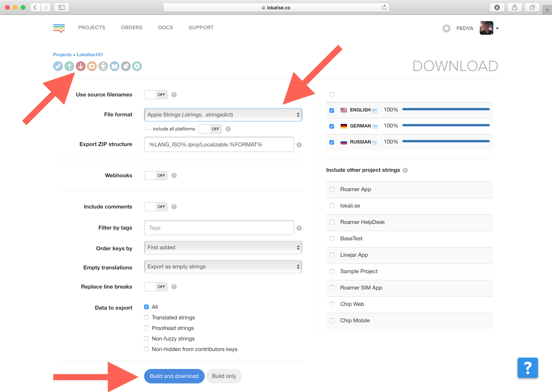Open Contributors with the person icon
Screen dimensions: 552x392
(103, 66)
